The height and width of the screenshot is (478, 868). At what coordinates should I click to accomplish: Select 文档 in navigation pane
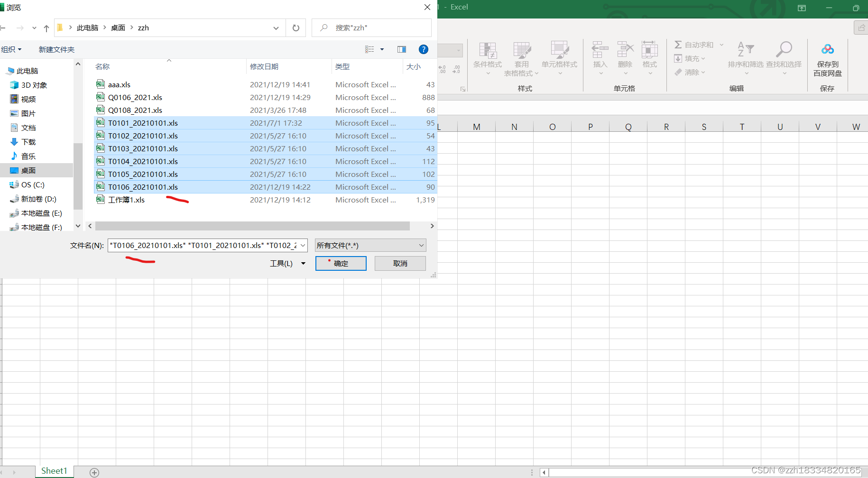(28, 128)
